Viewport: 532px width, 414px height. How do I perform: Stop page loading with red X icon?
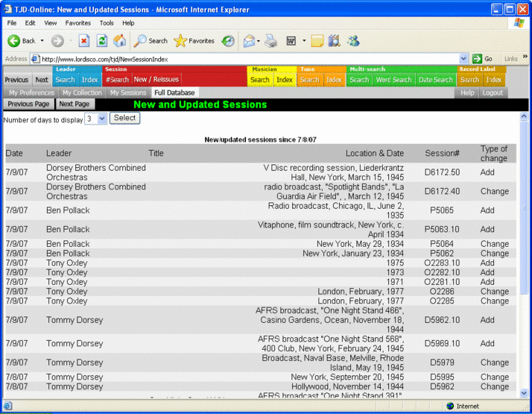click(83, 41)
